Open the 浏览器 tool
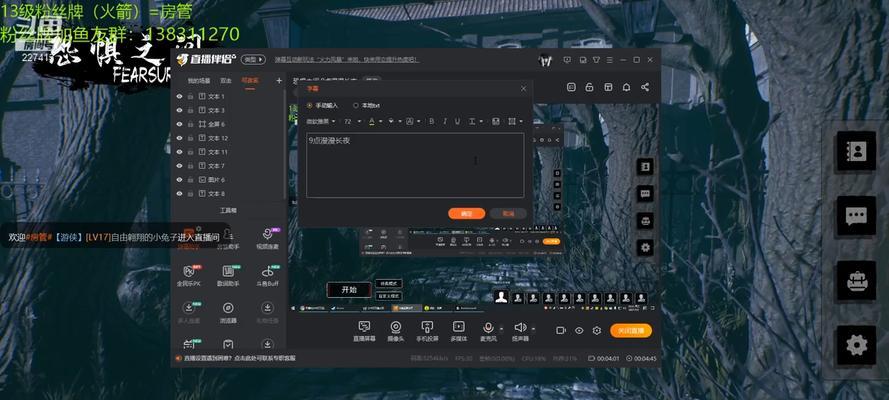 pos(228,312)
